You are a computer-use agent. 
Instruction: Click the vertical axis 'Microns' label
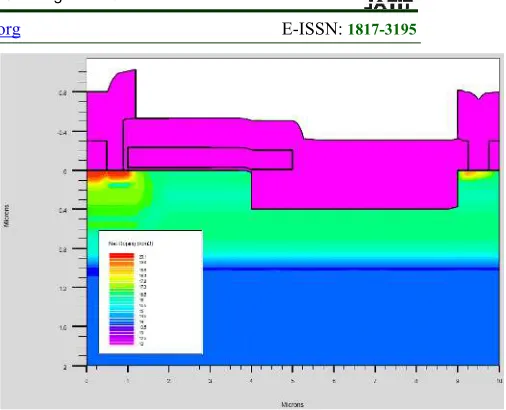coord(7,216)
